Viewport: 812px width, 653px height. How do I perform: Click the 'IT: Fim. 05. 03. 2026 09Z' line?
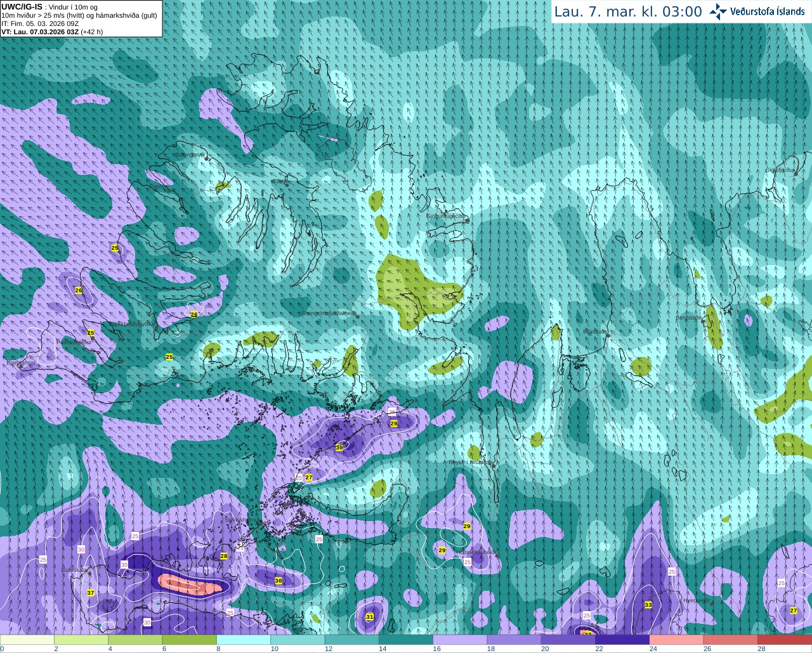point(40,23)
